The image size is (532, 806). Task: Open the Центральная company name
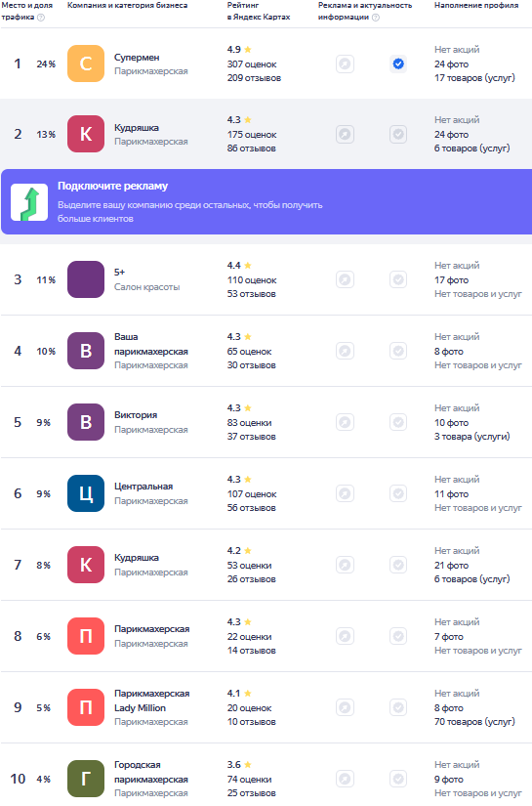[143, 487]
